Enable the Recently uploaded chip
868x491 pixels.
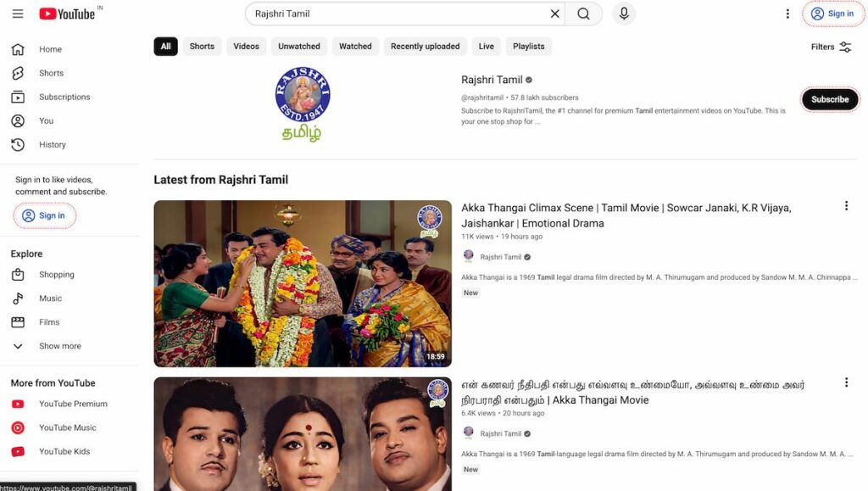pyautogui.click(x=425, y=47)
